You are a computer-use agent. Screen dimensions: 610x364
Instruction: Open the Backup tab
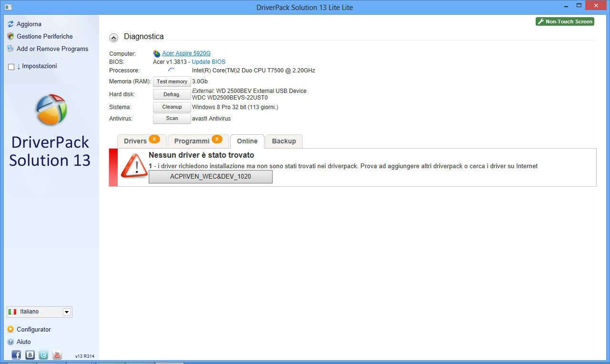coord(284,141)
